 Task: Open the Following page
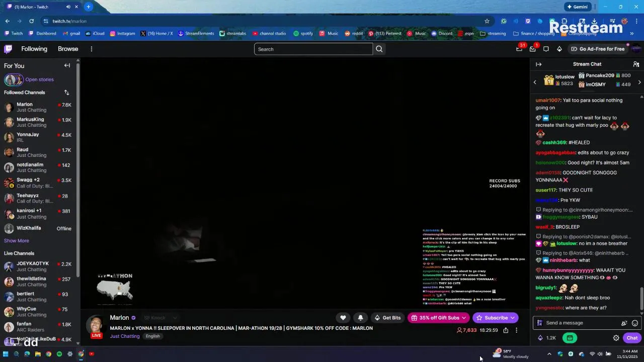click(34, 49)
